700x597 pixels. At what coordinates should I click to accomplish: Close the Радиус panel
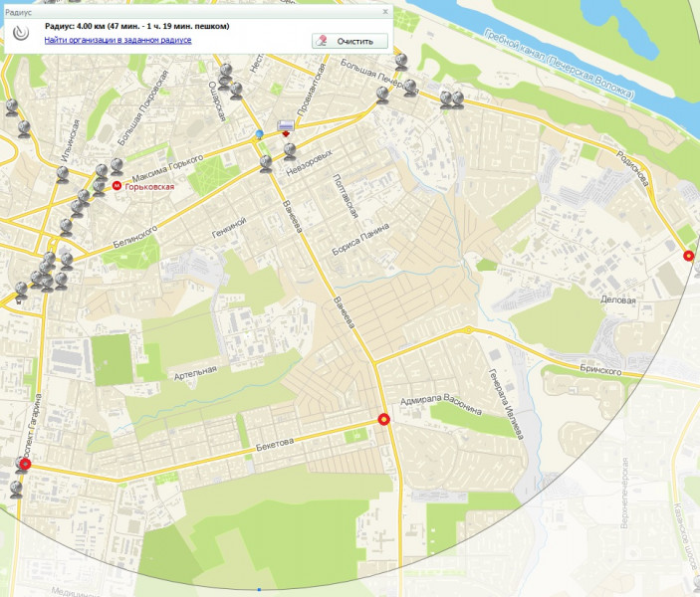pyautogui.click(x=385, y=12)
